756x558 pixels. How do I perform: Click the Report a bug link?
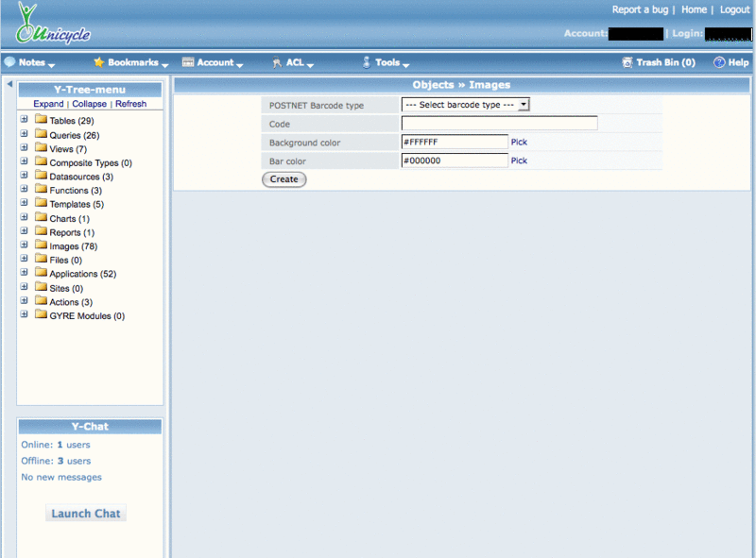coord(640,9)
